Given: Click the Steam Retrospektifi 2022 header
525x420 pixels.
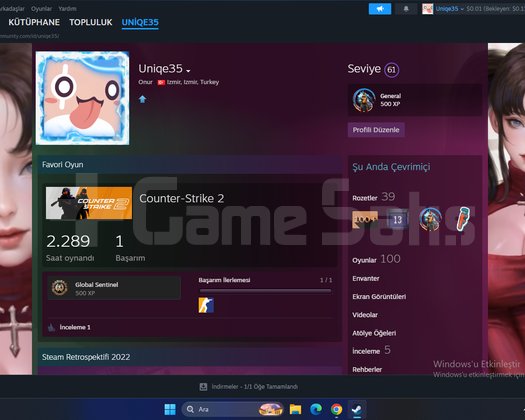Looking at the screenshot, I should click(x=86, y=357).
